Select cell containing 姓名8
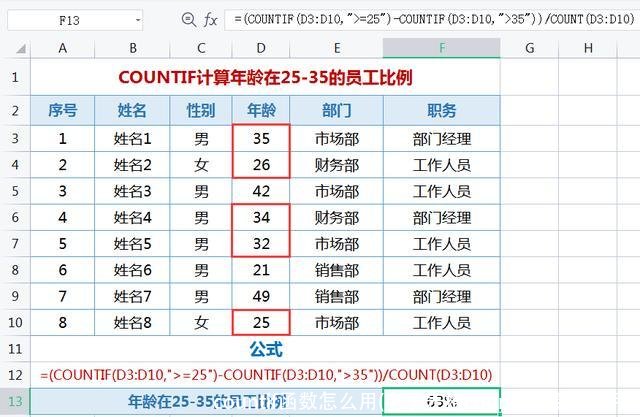The width and height of the screenshot is (640, 417). click(132, 322)
